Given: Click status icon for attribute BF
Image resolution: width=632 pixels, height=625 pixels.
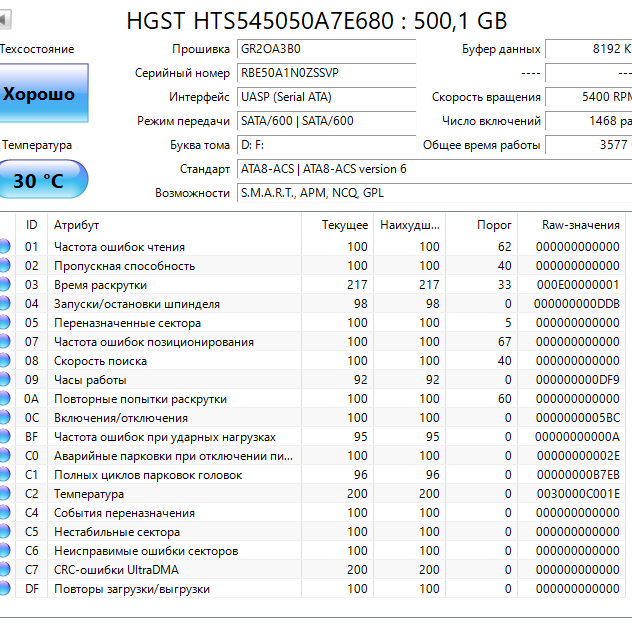Looking at the screenshot, I should pos(5,436).
